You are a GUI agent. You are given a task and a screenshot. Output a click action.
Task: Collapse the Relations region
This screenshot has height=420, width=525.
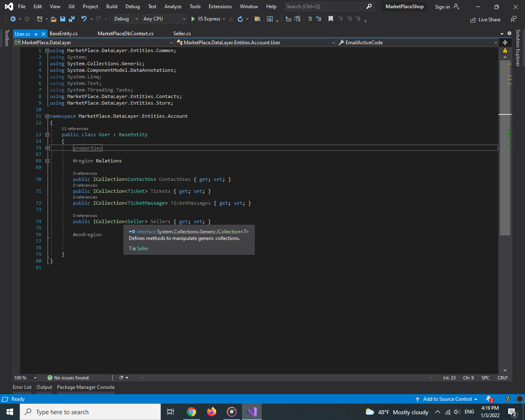47,161
